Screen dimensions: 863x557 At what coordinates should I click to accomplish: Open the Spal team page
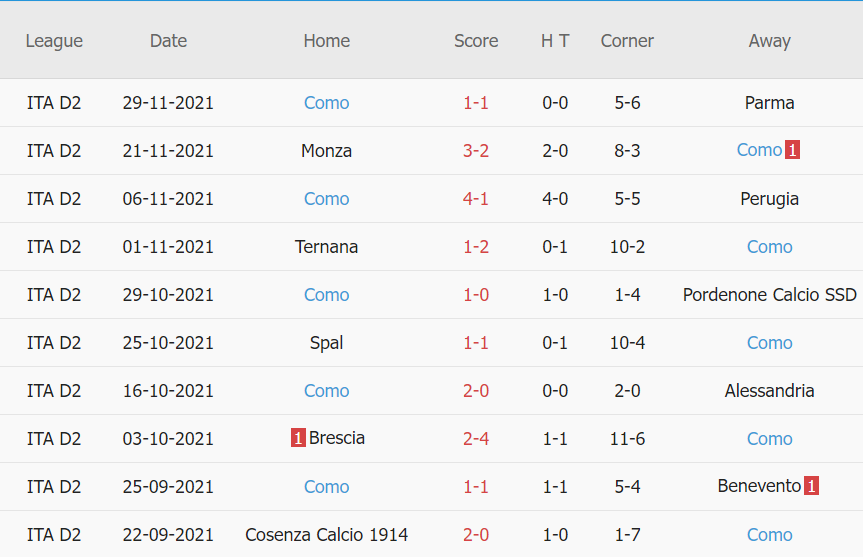[326, 343]
